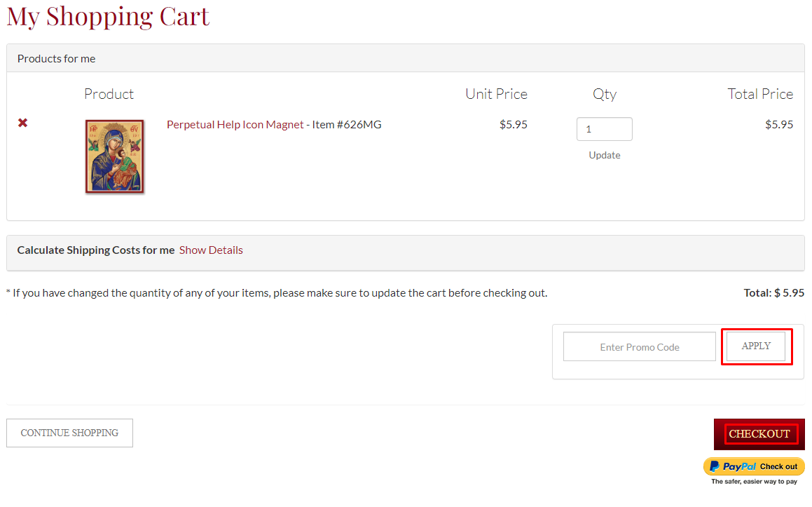The image size is (812, 507).
Task: Expand shipping costs with Show Details
Action: click(211, 250)
